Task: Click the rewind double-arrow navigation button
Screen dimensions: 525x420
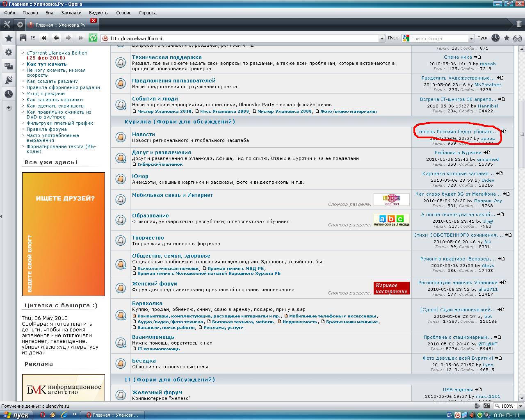Action: pyautogui.click(x=44, y=38)
